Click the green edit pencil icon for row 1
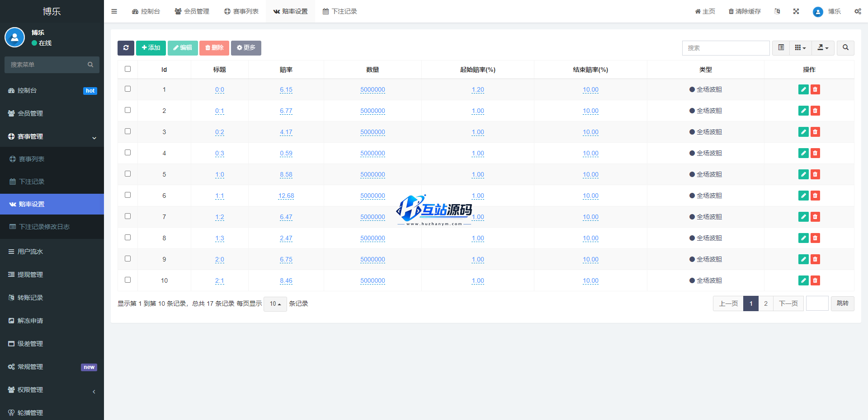The image size is (868, 420). pyautogui.click(x=803, y=89)
